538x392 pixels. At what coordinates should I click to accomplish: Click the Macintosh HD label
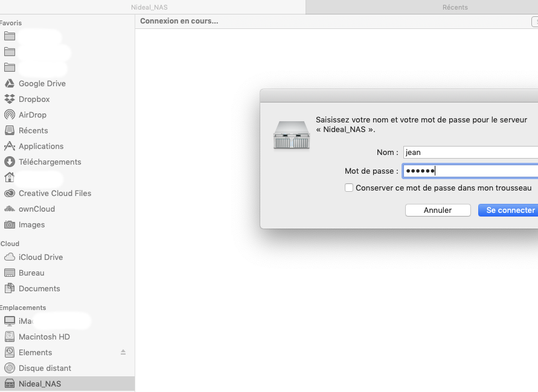tap(44, 337)
